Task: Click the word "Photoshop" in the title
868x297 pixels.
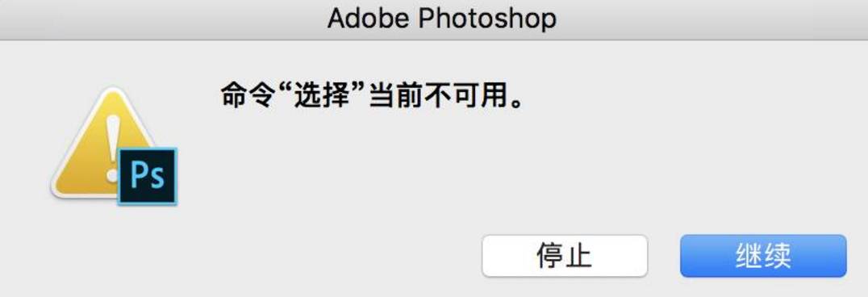Action: click(486, 19)
